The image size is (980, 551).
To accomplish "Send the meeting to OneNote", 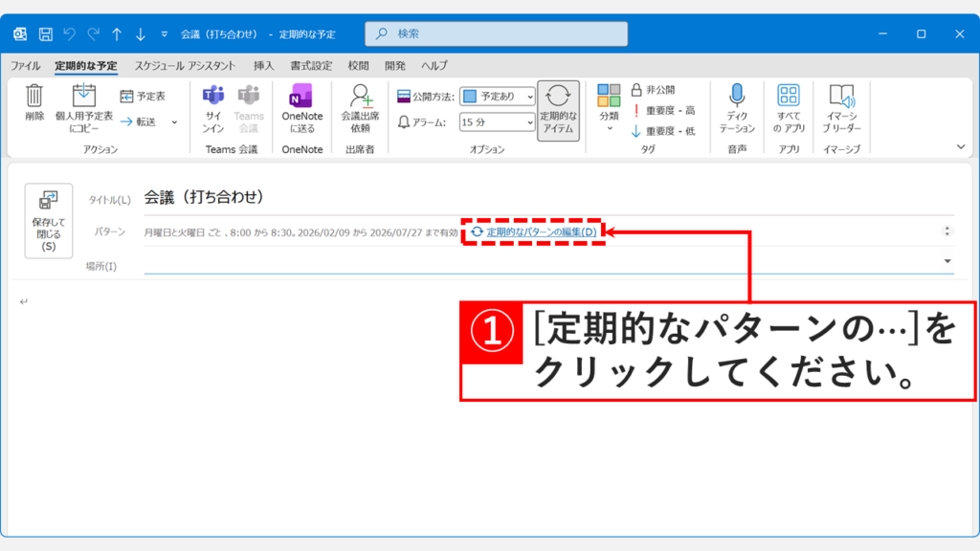I will click(x=301, y=105).
